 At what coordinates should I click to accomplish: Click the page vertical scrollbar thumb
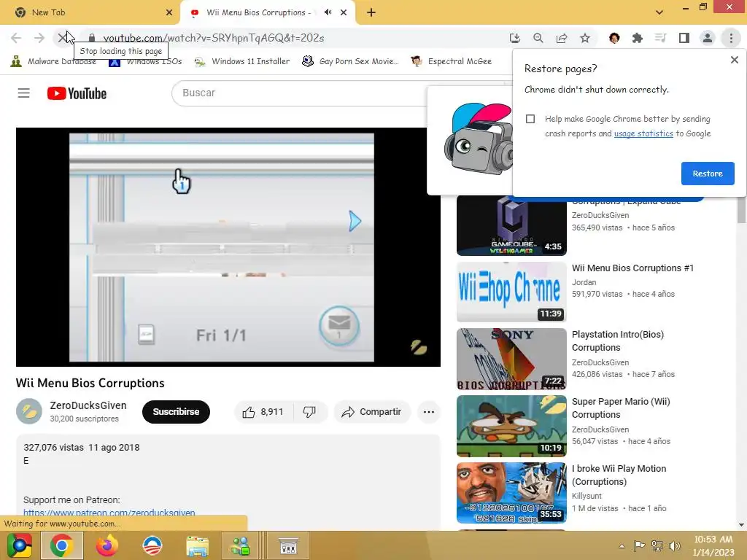tap(741, 209)
